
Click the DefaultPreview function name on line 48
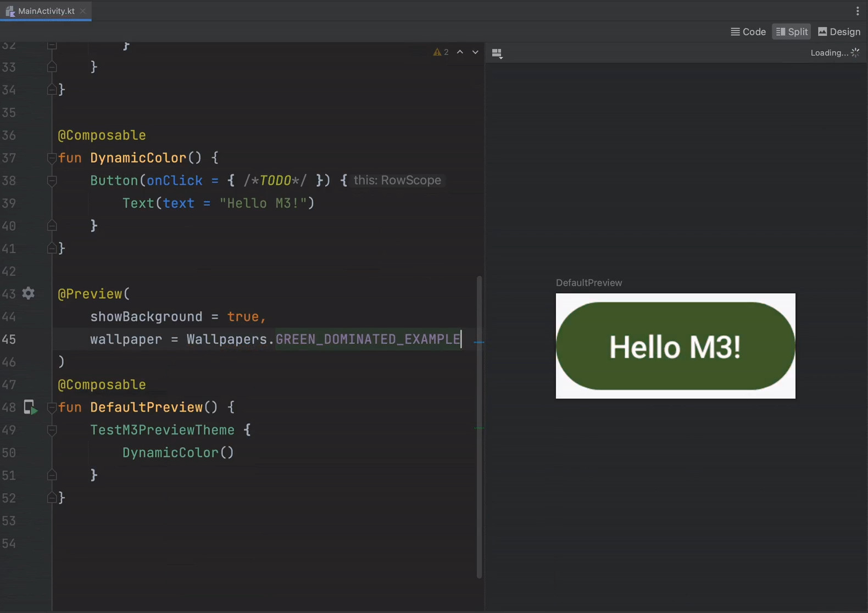pos(147,408)
